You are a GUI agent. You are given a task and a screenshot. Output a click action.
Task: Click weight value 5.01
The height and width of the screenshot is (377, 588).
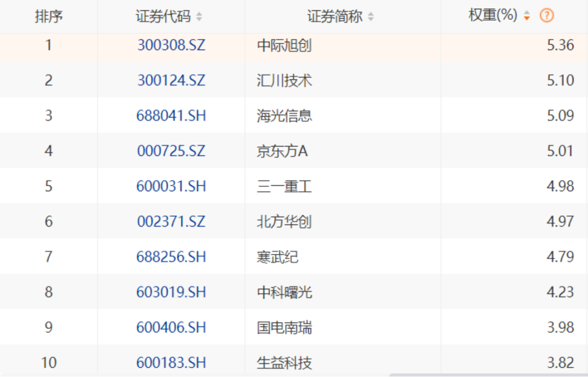561,151
